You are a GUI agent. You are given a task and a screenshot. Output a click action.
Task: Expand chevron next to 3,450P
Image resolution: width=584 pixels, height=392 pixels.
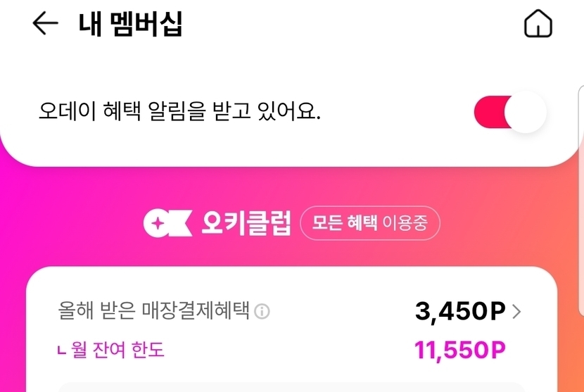[x=517, y=312]
